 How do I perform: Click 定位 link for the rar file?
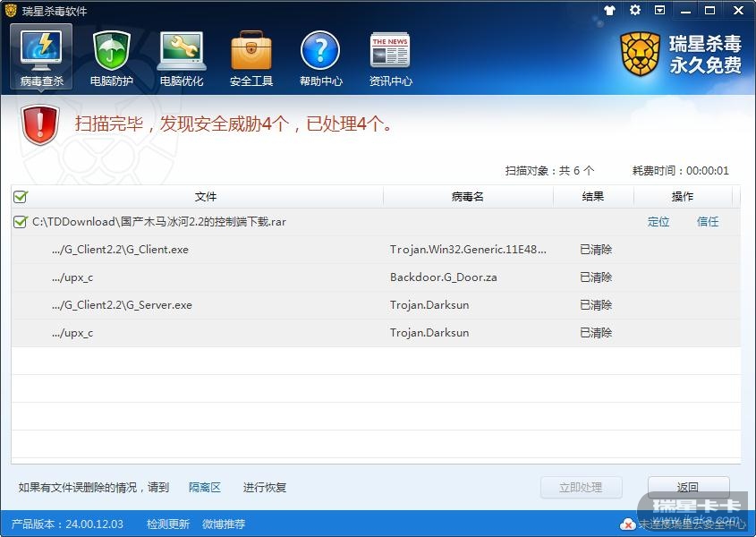658,222
